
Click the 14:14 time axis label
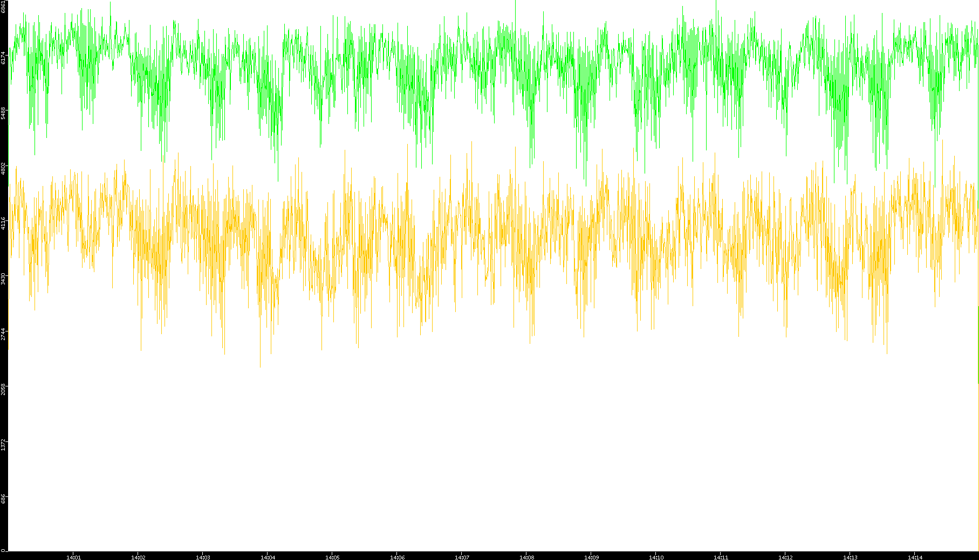(x=915, y=557)
